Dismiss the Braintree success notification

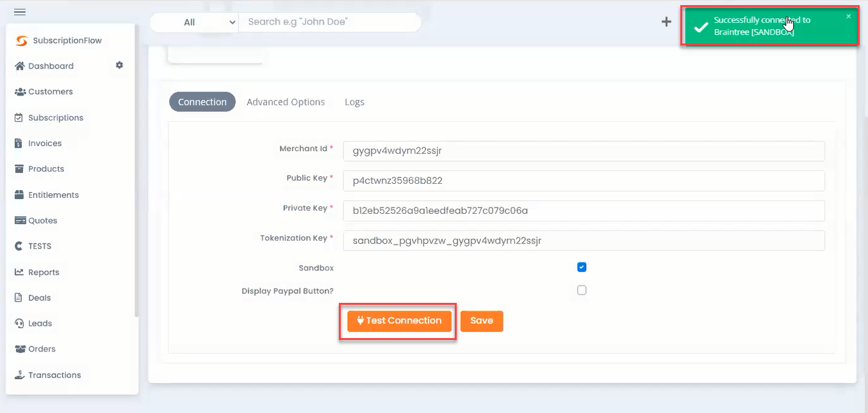[849, 16]
